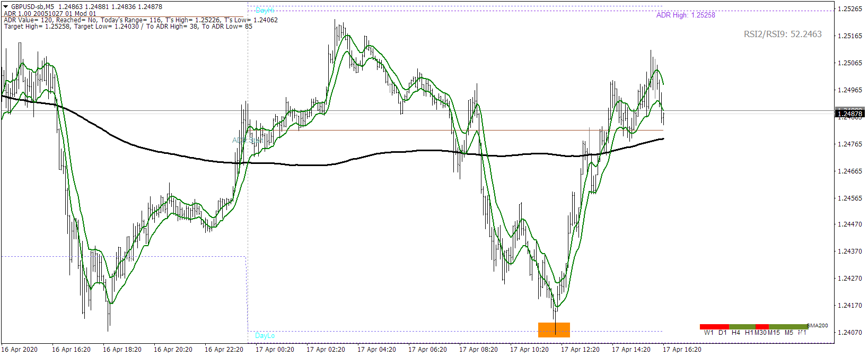Select the W1 timeframe label
Viewport: 868px width, 356px height.
[709, 333]
